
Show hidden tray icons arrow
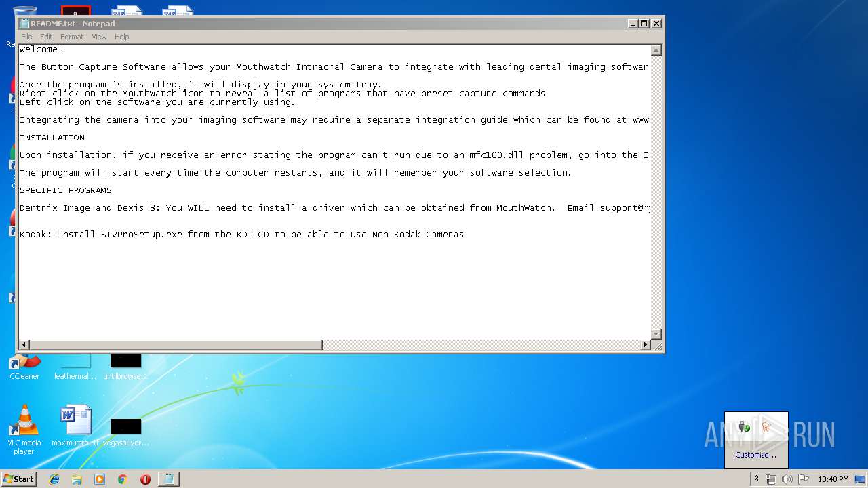756,479
